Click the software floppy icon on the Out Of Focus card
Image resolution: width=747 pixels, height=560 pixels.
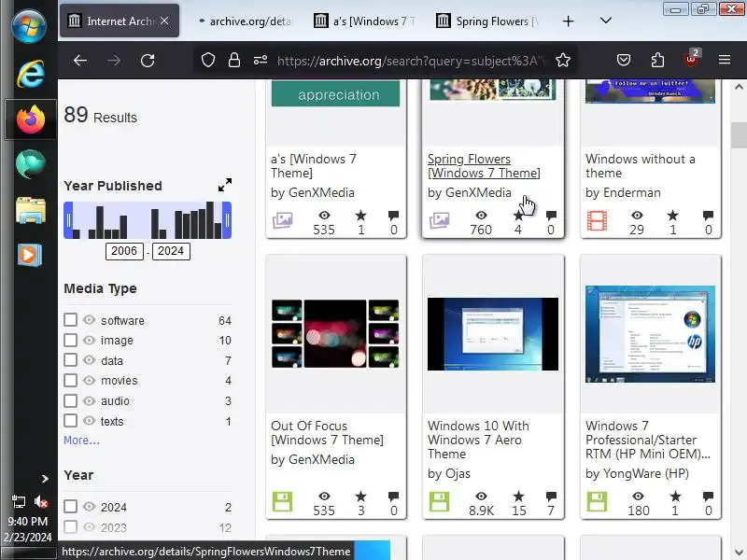point(282,501)
